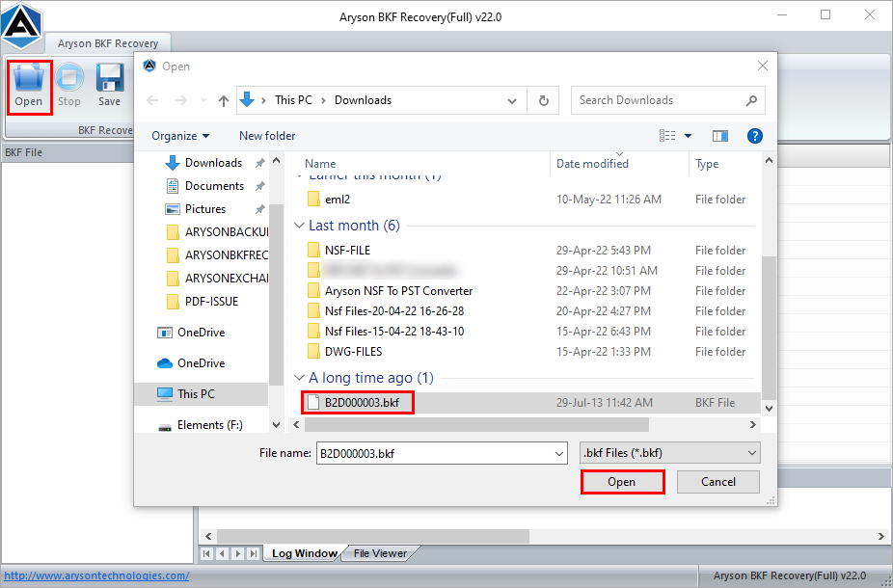Open the Organize menu
This screenshot has width=893, height=588.
(x=180, y=136)
